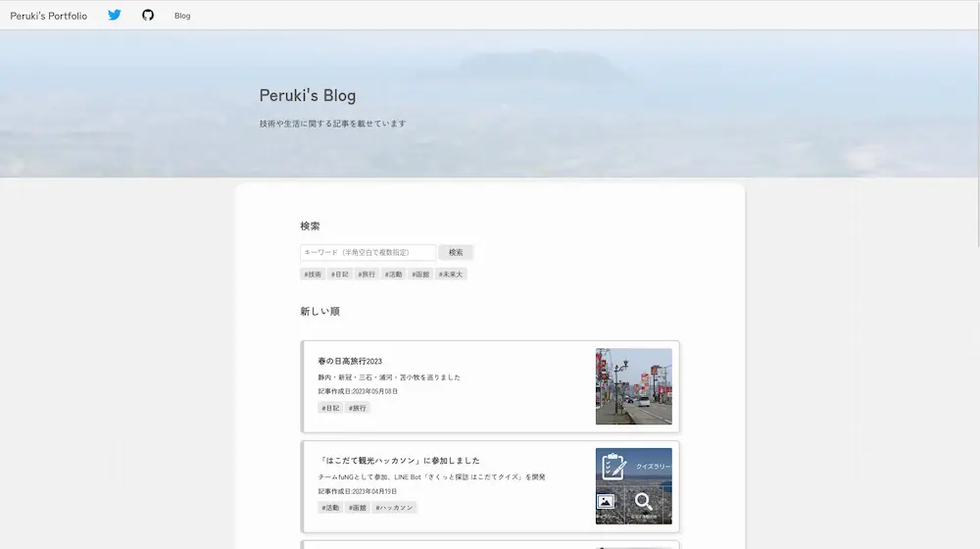
Task: Click text 記事作成日:2023年05月08日
Action: 358,391
